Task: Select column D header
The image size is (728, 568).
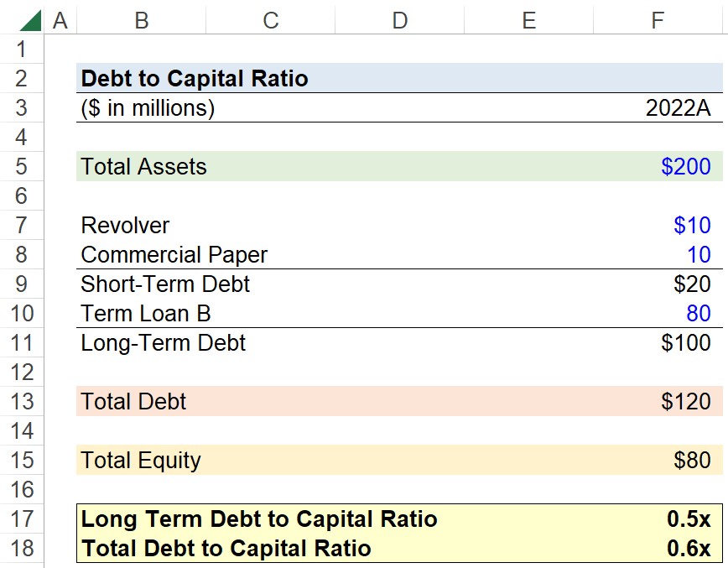Action: point(400,21)
